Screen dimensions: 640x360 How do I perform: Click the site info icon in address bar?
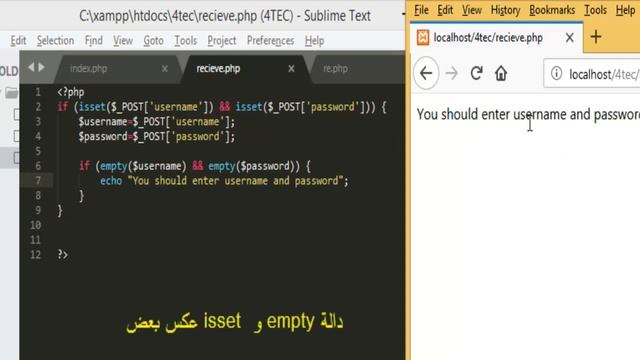(556, 73)
